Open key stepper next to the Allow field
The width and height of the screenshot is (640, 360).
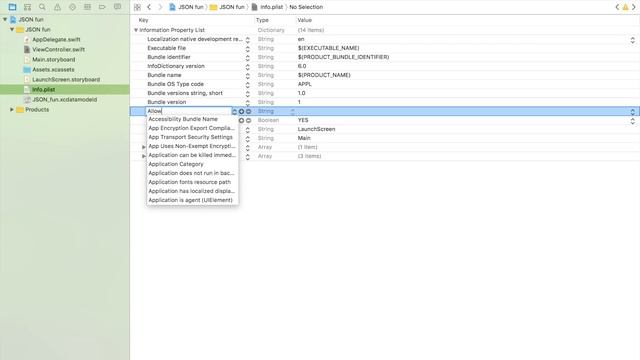(x=234, y=111)
